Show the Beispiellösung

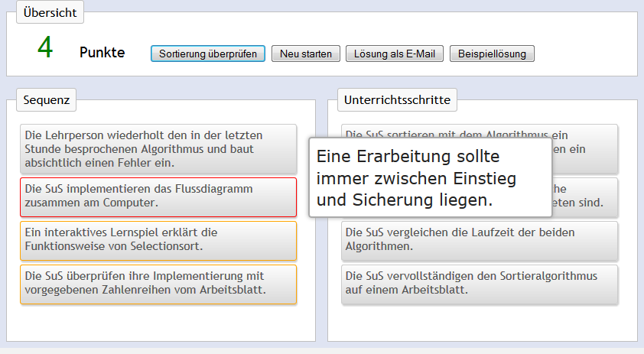[492, 54]
